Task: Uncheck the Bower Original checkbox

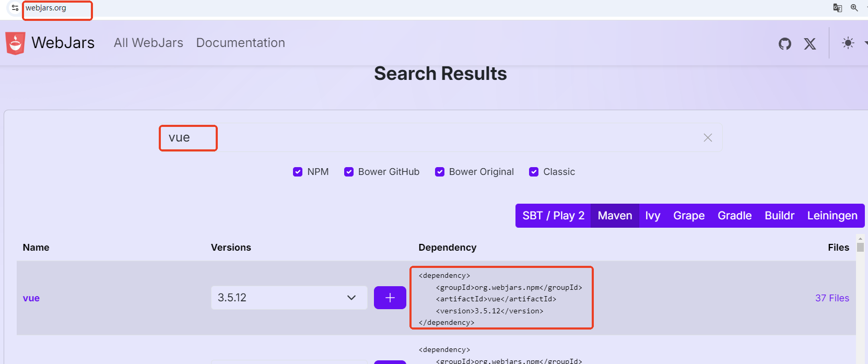Action: pyautogui.click(x=440, y=172)
